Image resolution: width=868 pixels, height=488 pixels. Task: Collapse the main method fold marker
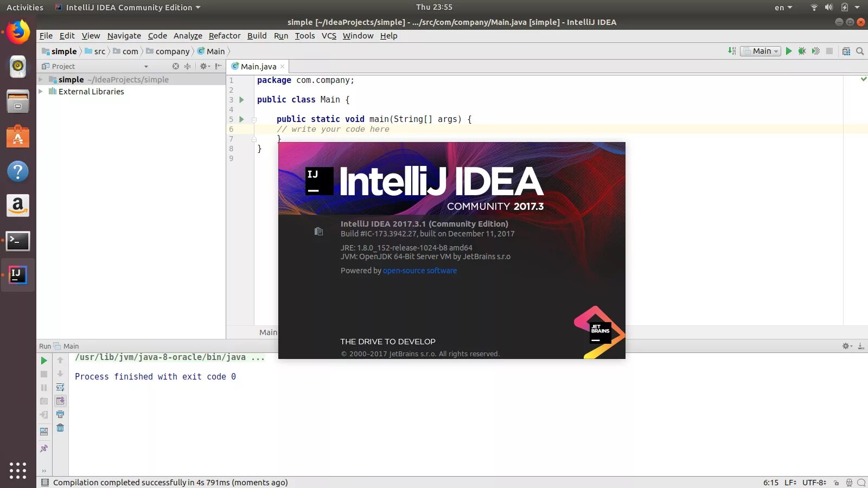click(254, 119)
